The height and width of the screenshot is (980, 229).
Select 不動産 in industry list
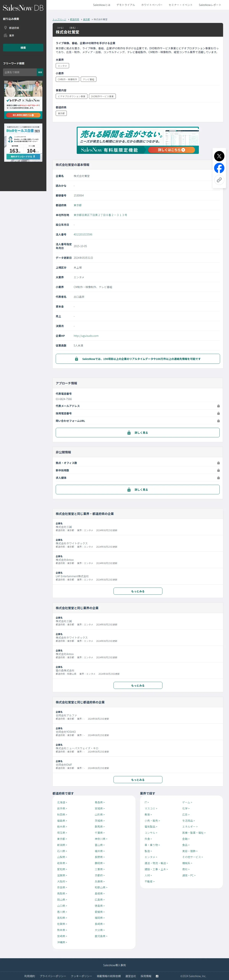coord(149,882)
